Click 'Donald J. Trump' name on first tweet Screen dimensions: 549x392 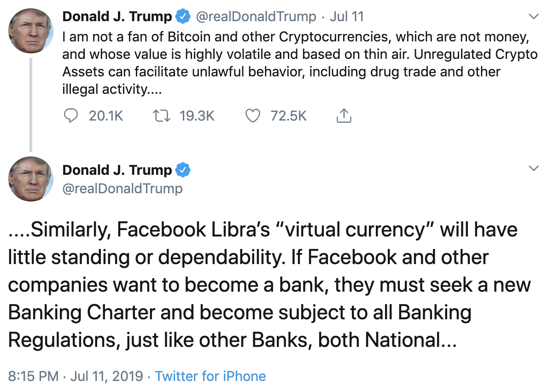pos(117,17)
